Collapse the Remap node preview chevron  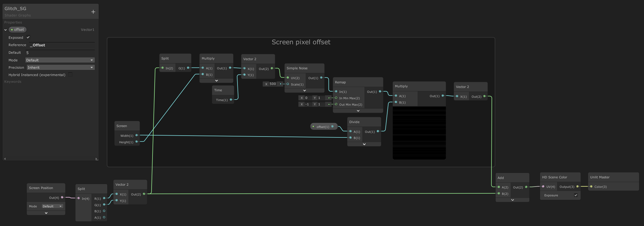(358, 111)
